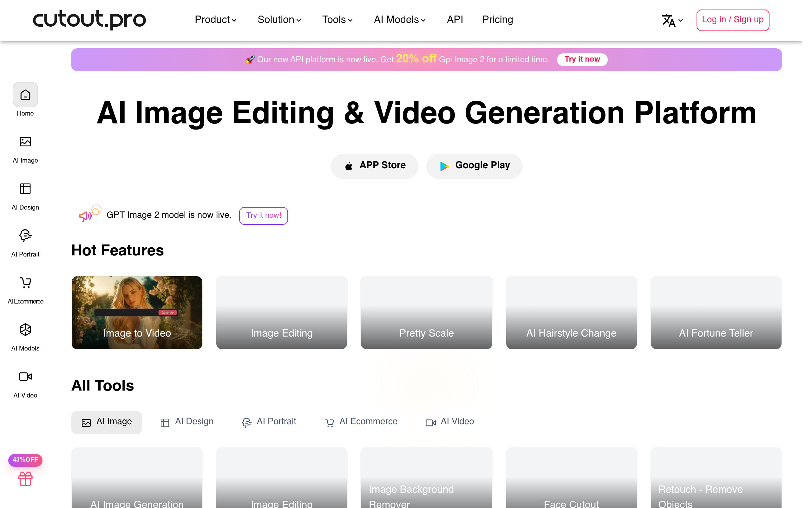Open the Image Background Remover tool card
812x508 pixels.
coord(427,478)
